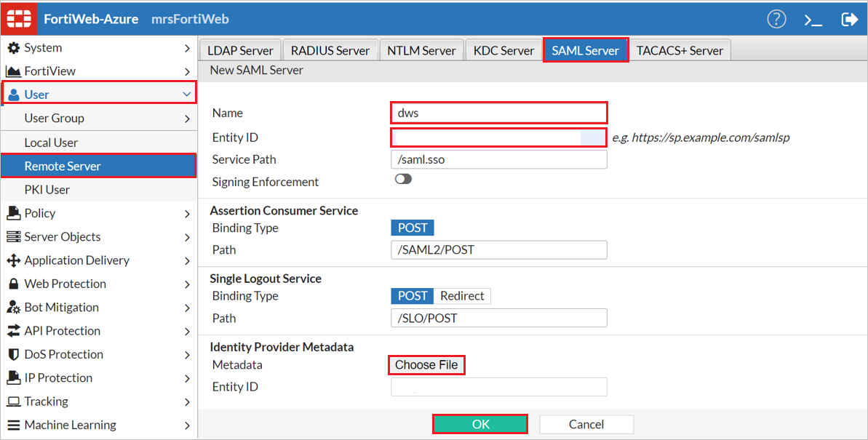Click the System gear icon
This screenshot has height=440, width=868.
[x=13, y=48]
